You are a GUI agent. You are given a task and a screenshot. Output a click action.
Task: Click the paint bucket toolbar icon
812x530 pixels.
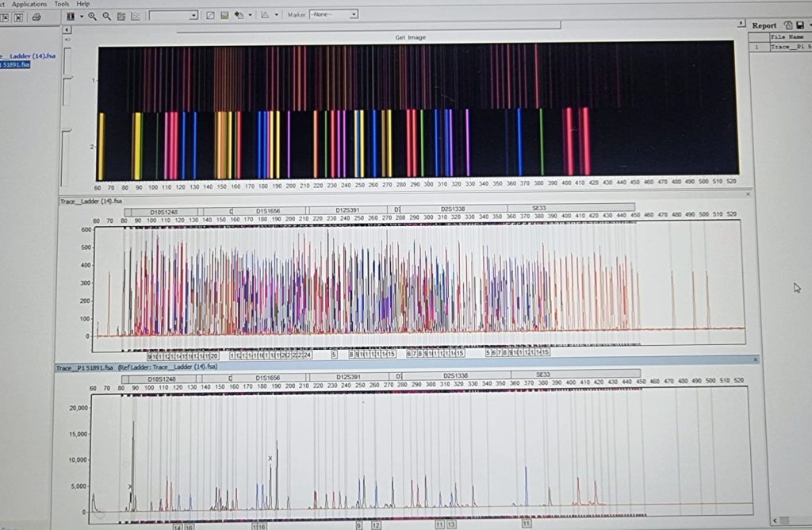click(239, 16)
